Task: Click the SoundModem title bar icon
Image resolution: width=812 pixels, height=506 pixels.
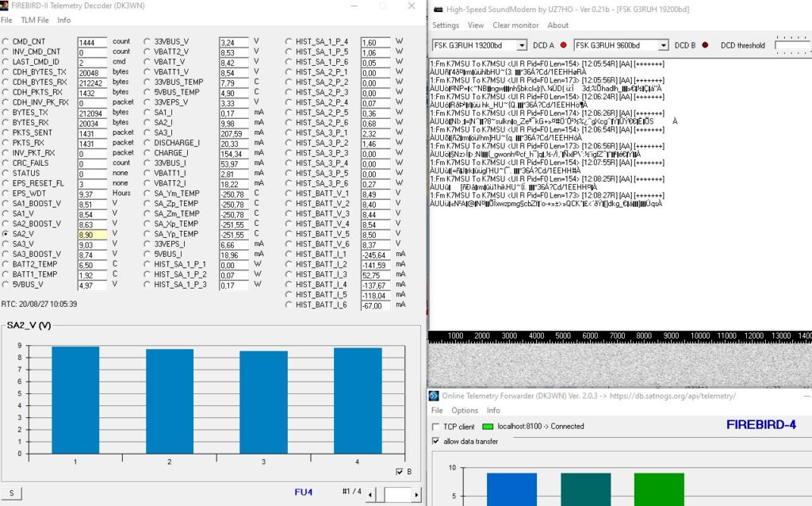Action: (438, 10)
